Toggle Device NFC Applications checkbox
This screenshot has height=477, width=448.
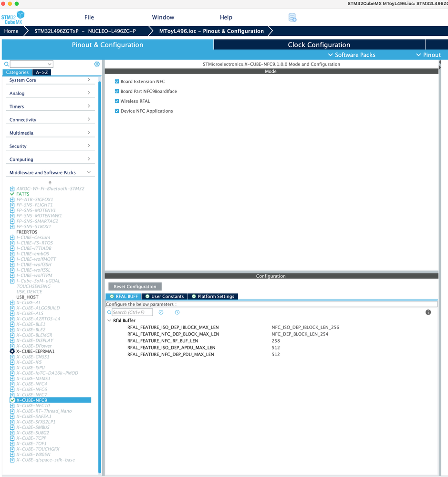117,111
